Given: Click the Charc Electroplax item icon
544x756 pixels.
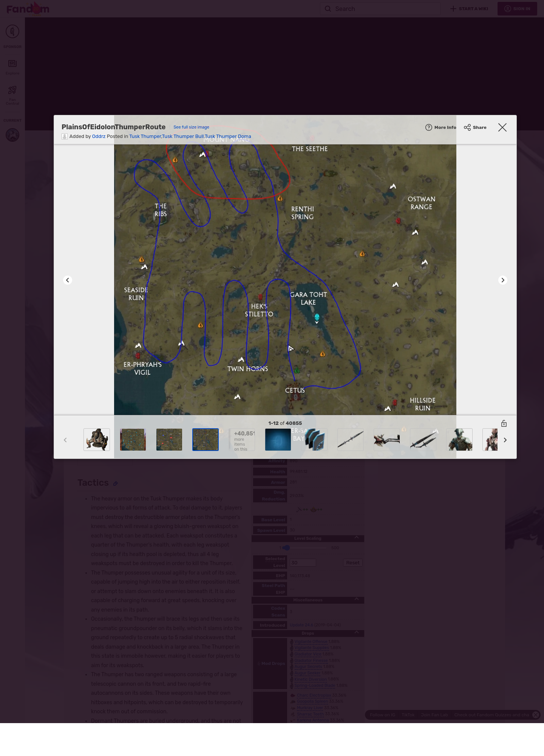Looking at the screenshot, I should coord(293,695).
